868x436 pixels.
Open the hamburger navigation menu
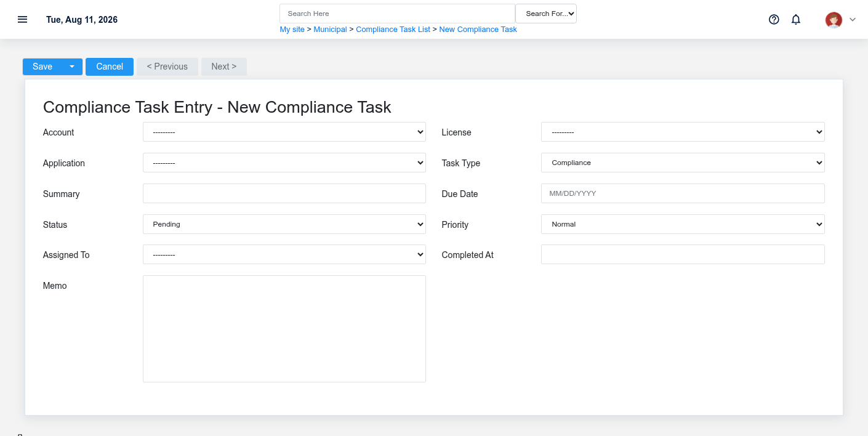click(x=23, y=19)
